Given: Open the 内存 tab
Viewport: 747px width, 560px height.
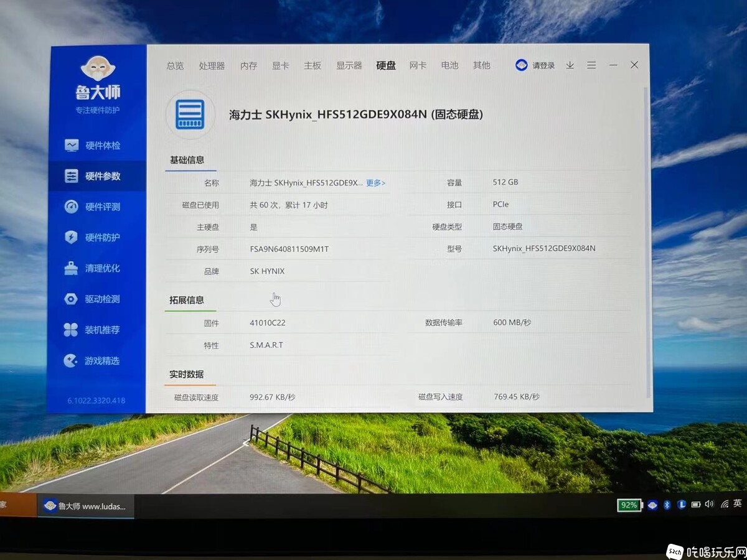Looking at the screenshot, I should point(248,65).
